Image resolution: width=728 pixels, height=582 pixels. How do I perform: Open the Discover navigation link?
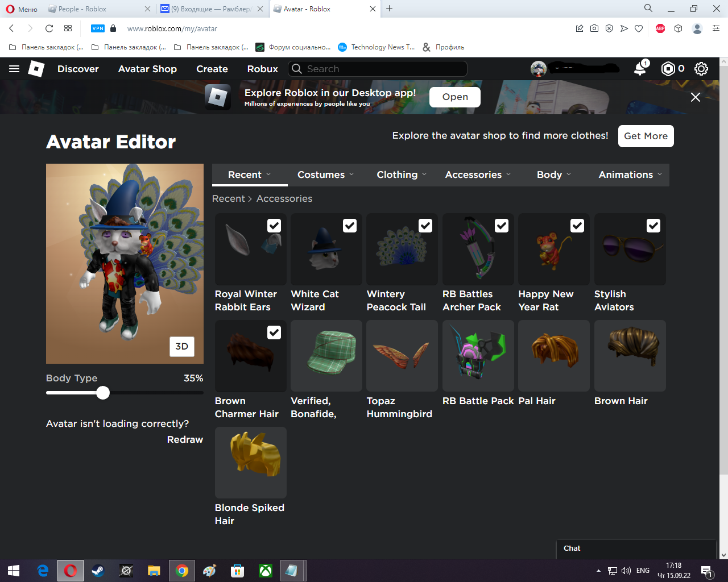(78, 69)
